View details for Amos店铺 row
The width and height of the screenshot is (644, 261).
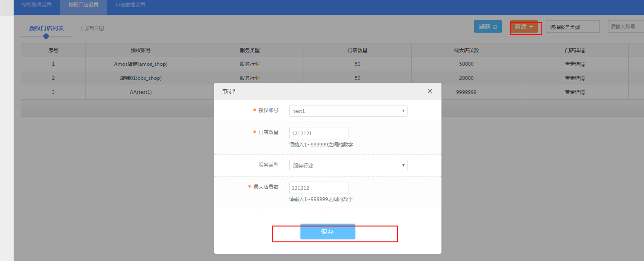[x=575, y=64]
